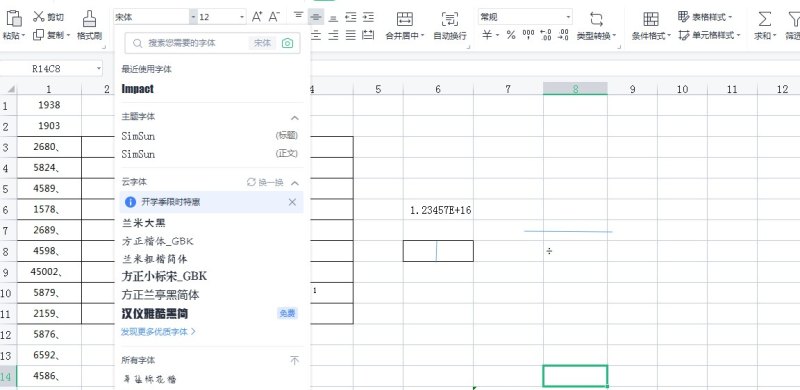
Task: Click the decrease indent icon
Action: pos(351,17)
